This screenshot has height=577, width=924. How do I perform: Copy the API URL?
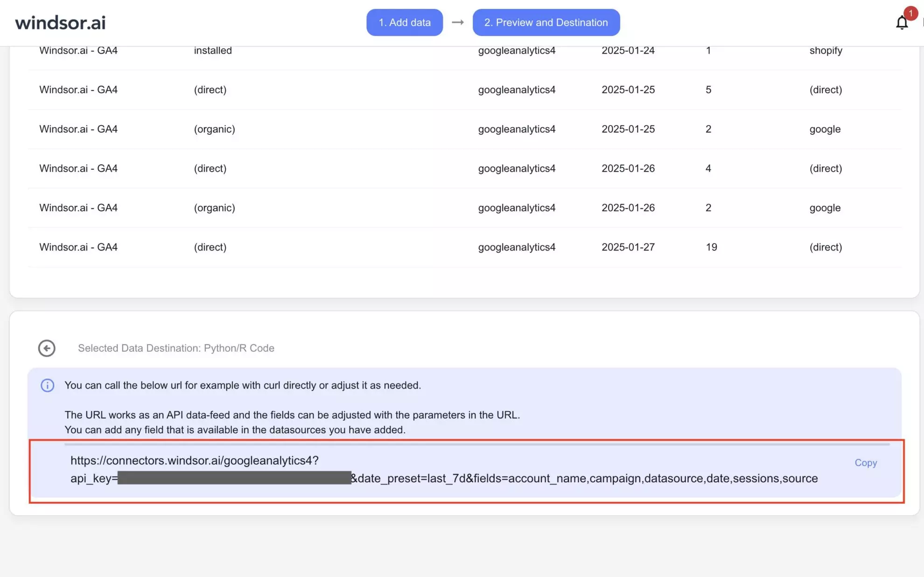(866, 463)
